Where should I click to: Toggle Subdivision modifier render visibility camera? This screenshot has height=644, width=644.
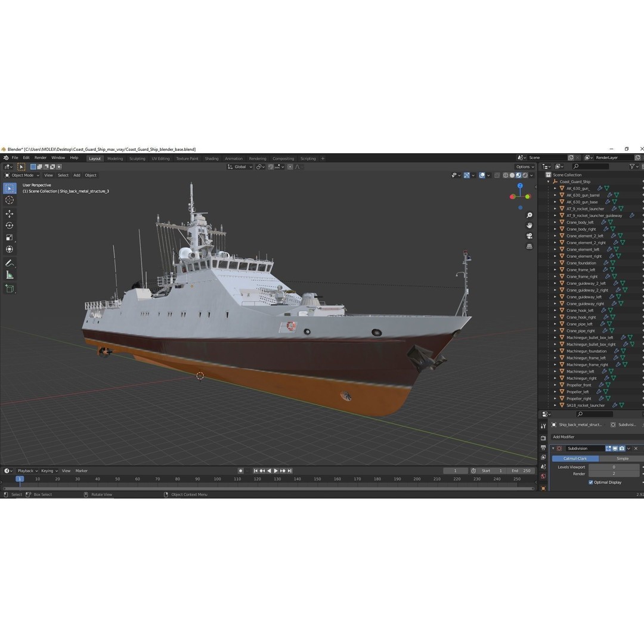pos(622,448)
